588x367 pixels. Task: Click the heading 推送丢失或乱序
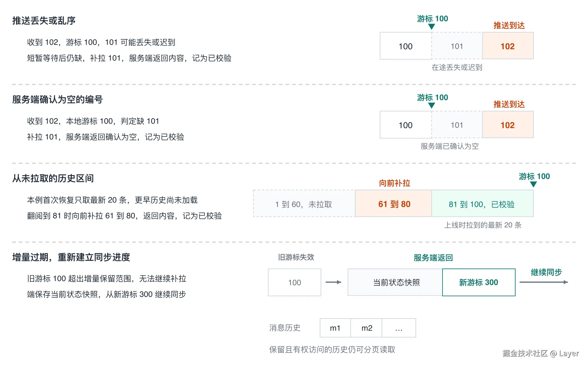44,21
